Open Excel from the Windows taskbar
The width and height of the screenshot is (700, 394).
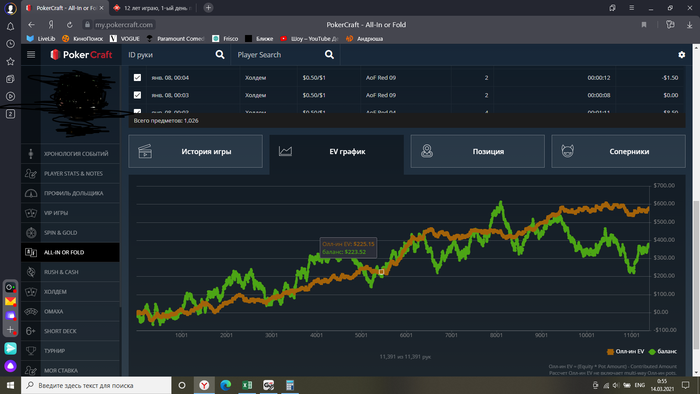pyautogui.click(x=247, y=385)
